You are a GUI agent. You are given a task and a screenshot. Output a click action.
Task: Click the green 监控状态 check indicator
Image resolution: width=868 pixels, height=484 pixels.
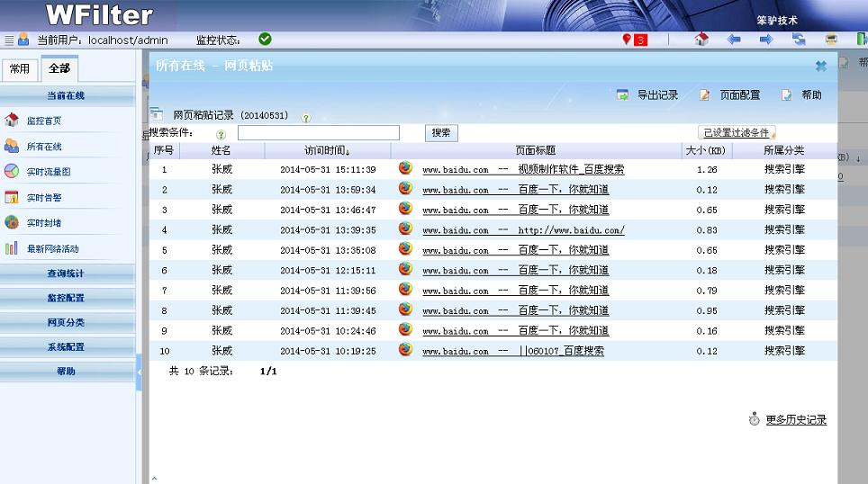tap(265, 40)
